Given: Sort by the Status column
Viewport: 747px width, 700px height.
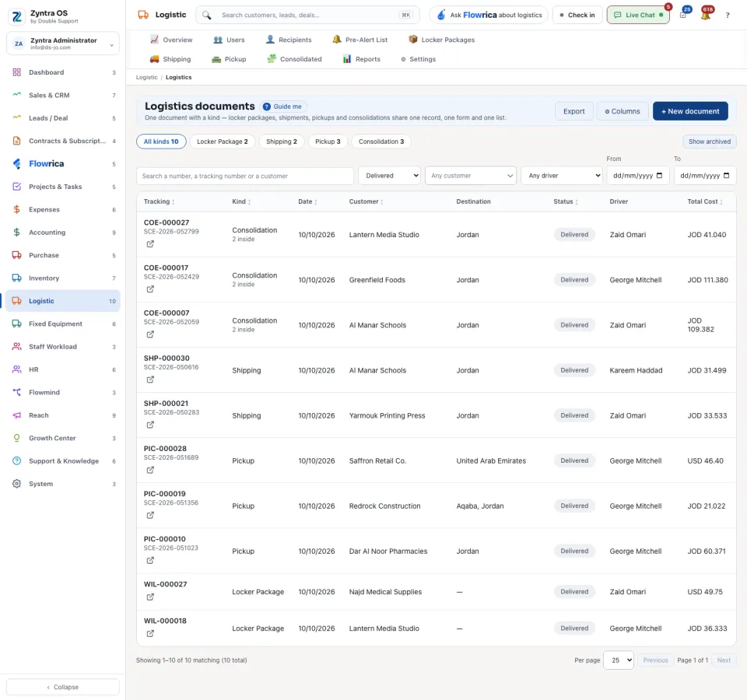Looking at the screenshot, I should click(x=566, y=201).
